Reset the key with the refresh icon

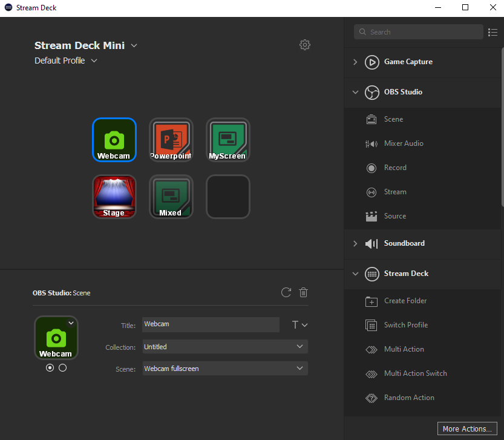286,292
